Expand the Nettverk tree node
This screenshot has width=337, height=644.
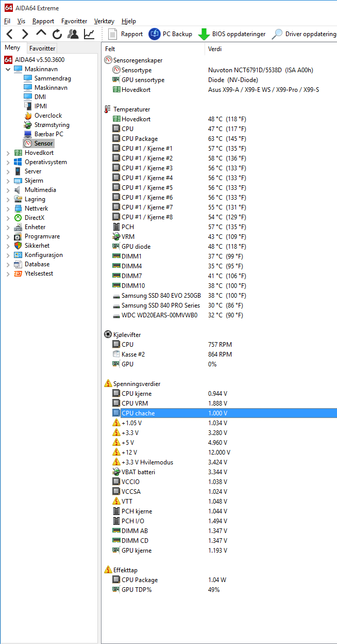pos(8,208)
